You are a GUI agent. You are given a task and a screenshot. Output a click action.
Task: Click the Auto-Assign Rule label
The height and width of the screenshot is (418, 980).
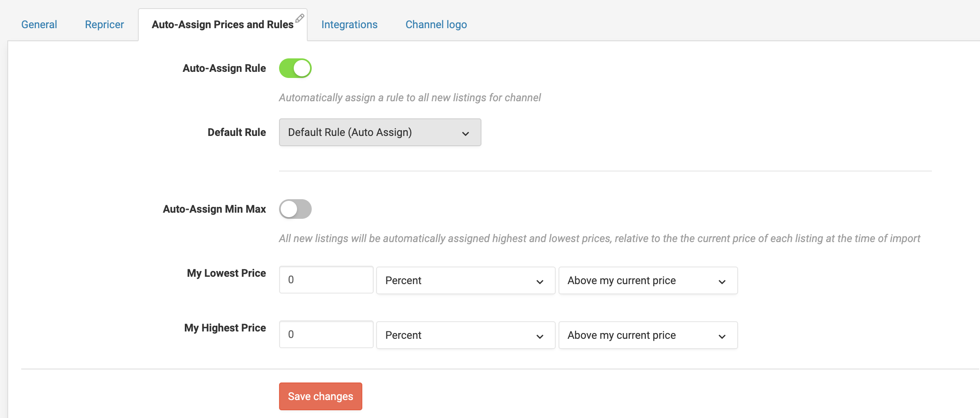click(x=224, y=68)
